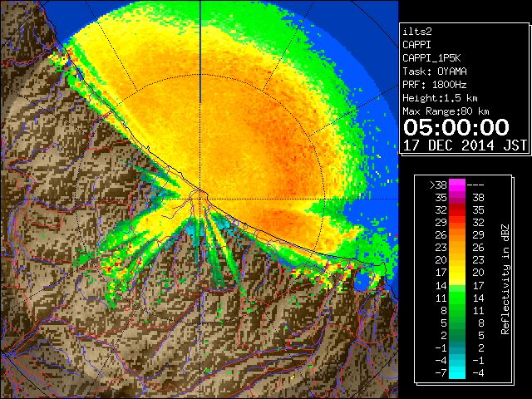The image size is (532, 399).
Task: Click the '---' legend entry
Action: (475, 185)
